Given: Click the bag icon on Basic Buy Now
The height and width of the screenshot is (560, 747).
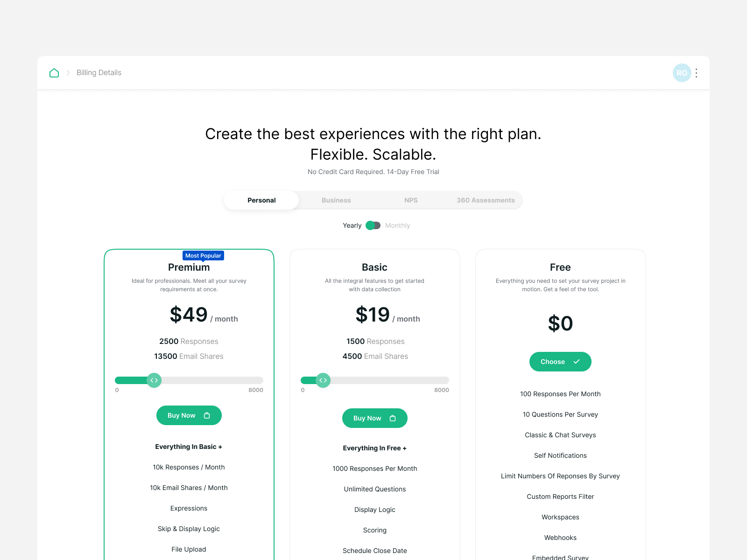Looking at the screenshot, I should coord(393,418).
